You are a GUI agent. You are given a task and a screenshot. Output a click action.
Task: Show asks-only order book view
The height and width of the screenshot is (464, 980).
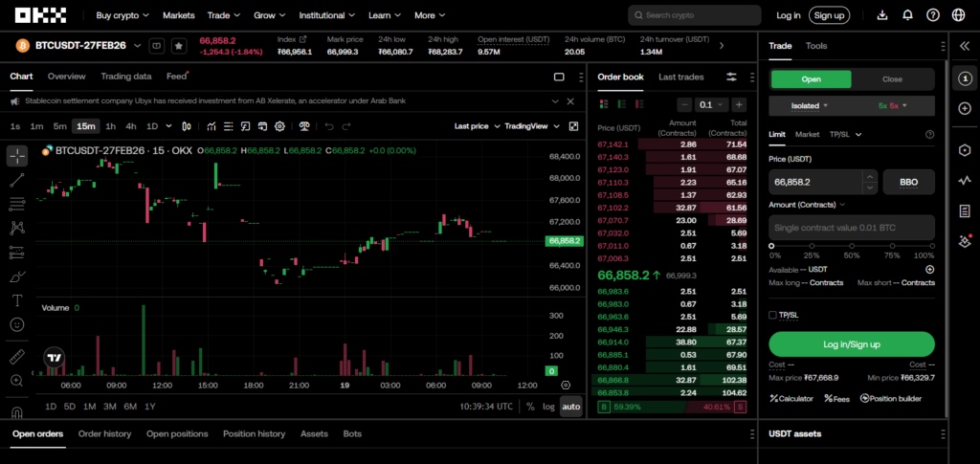pos(638,104)
